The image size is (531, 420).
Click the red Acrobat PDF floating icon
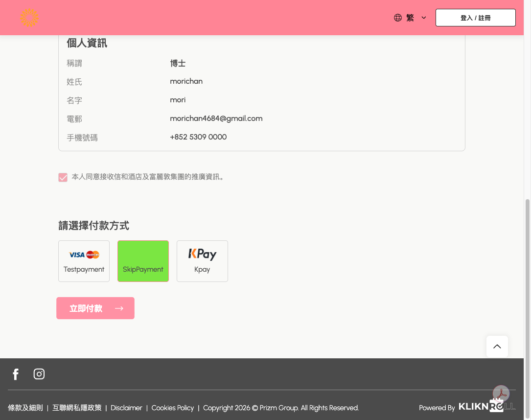click(x=501, y=394)
